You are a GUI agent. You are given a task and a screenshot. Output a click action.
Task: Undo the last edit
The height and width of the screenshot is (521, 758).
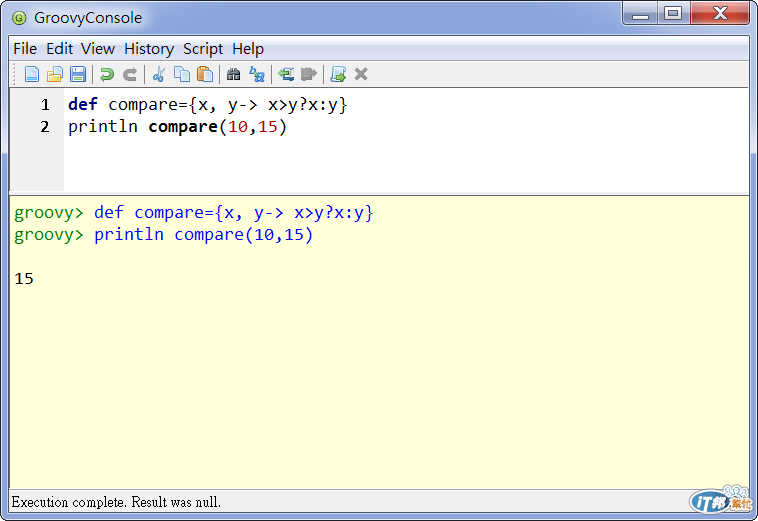(107, 74)
